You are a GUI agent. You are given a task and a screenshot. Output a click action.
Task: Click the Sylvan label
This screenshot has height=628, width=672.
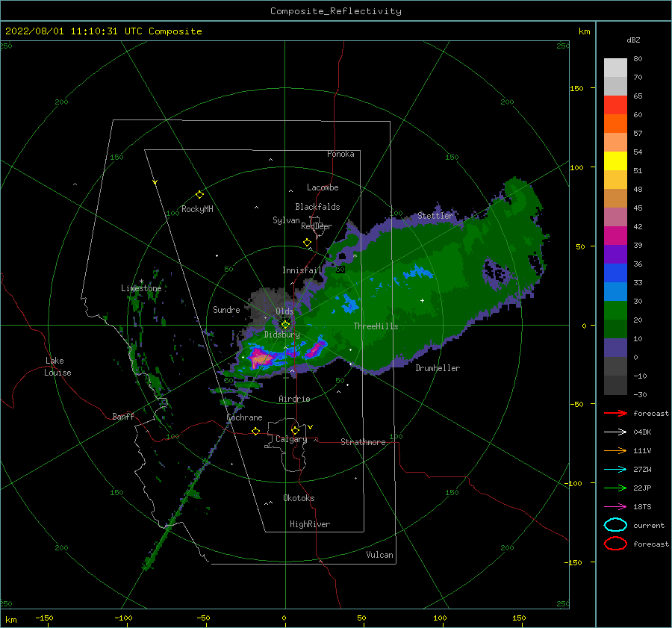pyautogui.click(x=286, y=220)
